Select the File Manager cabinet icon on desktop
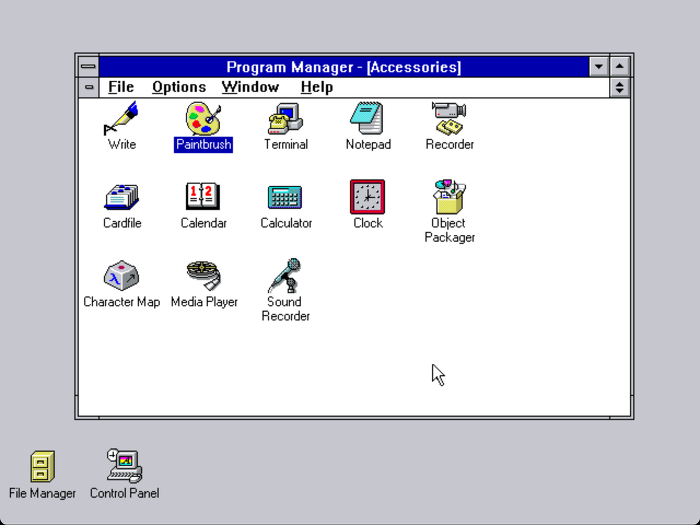700x525 pixels. click(42, 467)
